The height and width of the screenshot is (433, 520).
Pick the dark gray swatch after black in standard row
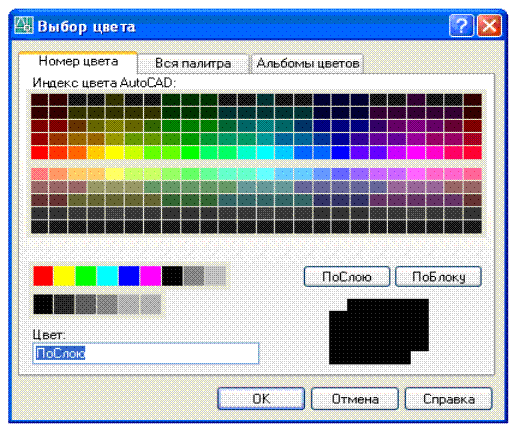194,276
